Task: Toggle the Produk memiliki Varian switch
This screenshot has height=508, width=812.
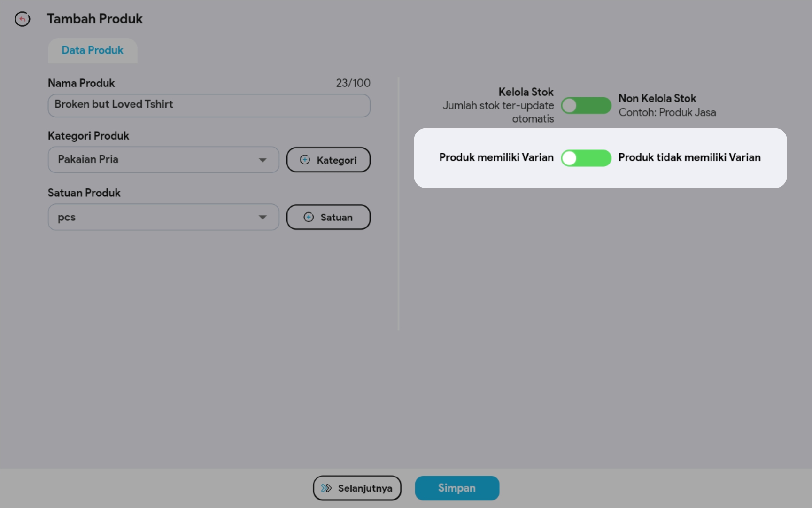Action: pos(586,158)
